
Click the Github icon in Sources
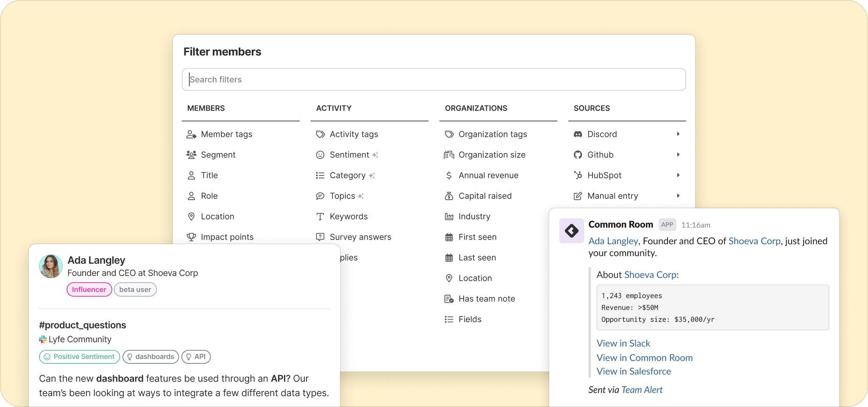[x=578, y=155]
